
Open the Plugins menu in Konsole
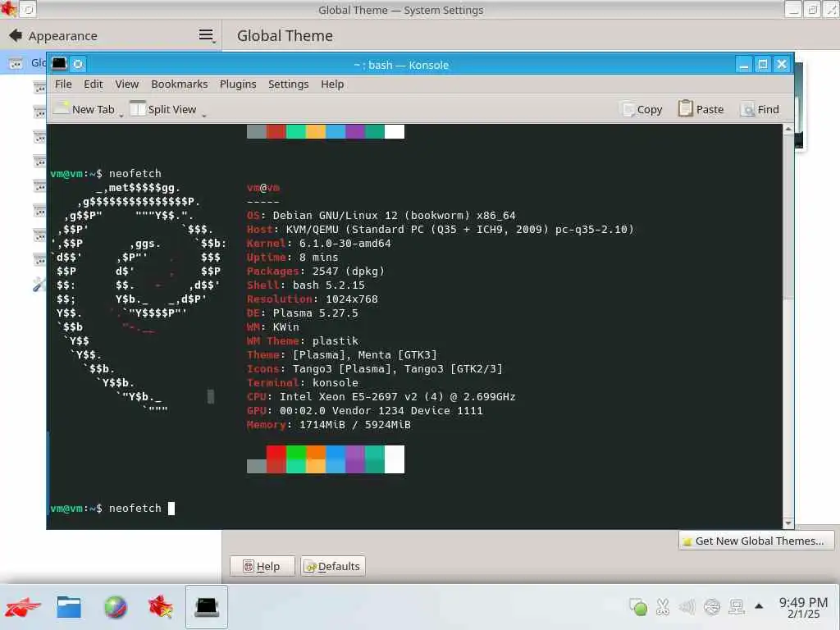click(238, 84)
